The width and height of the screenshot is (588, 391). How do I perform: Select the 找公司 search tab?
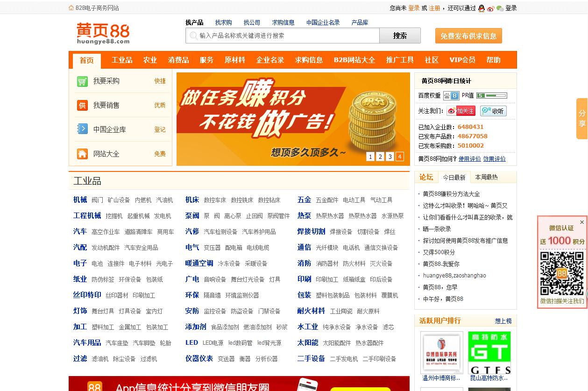pyautogui.click(x=252, y=22)
